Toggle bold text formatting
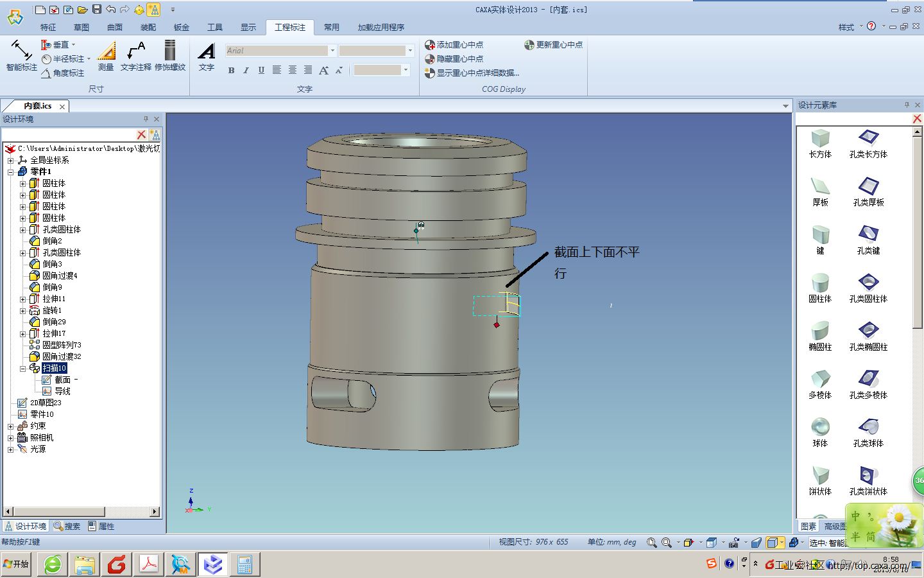 point(231,71)
